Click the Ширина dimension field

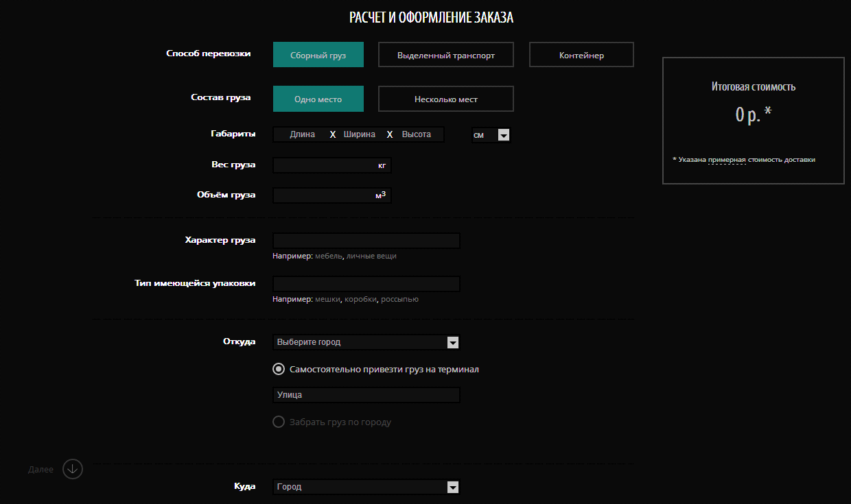360,134
